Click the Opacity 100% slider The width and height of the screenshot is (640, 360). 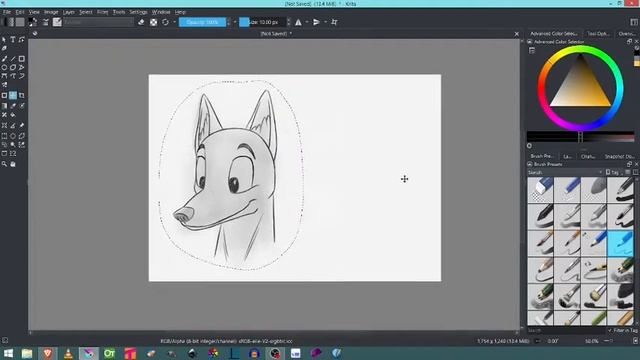point(202,22)
